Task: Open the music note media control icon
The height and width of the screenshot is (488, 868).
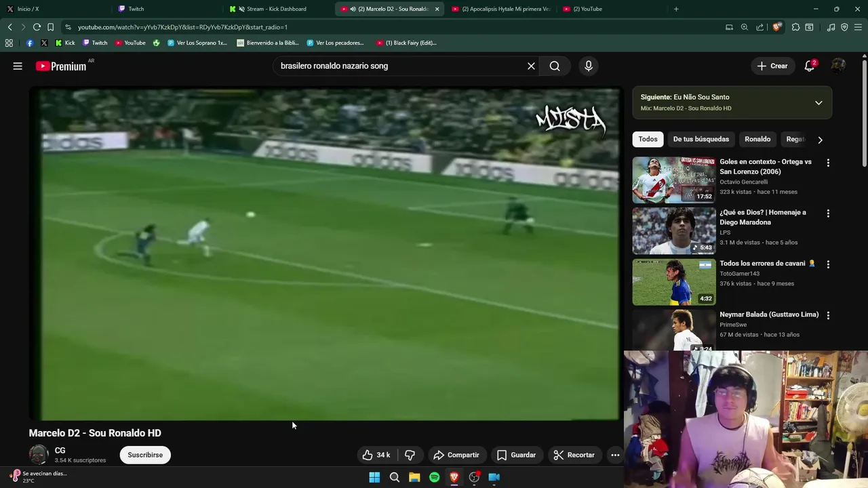Action: coord(831,27)
